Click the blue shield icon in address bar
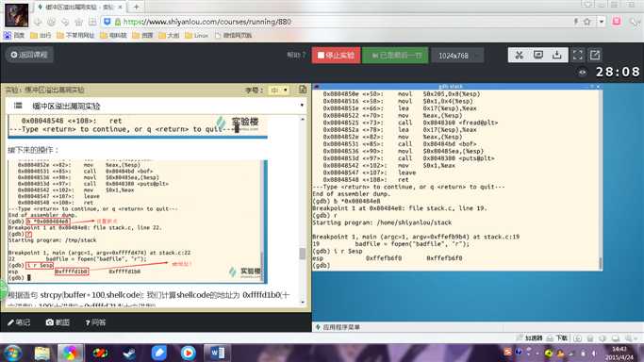Image resolution: width=644 pixels, height=362 pixels. click(107, 22)
